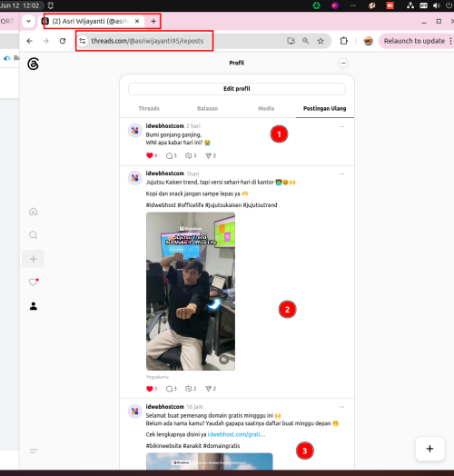This screenshot has width=454, height=476.
Task: Open idwebhostcom name on 2 hari post
Action: coord(164,125)
